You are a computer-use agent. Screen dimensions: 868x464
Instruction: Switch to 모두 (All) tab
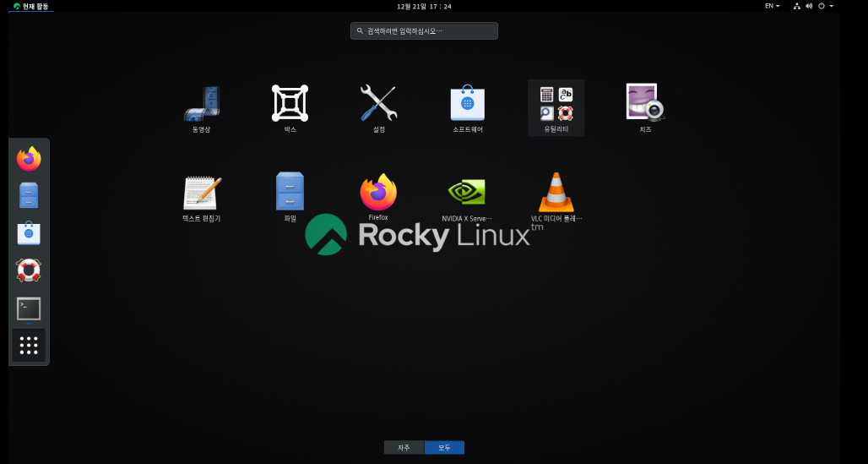[444, 447]
